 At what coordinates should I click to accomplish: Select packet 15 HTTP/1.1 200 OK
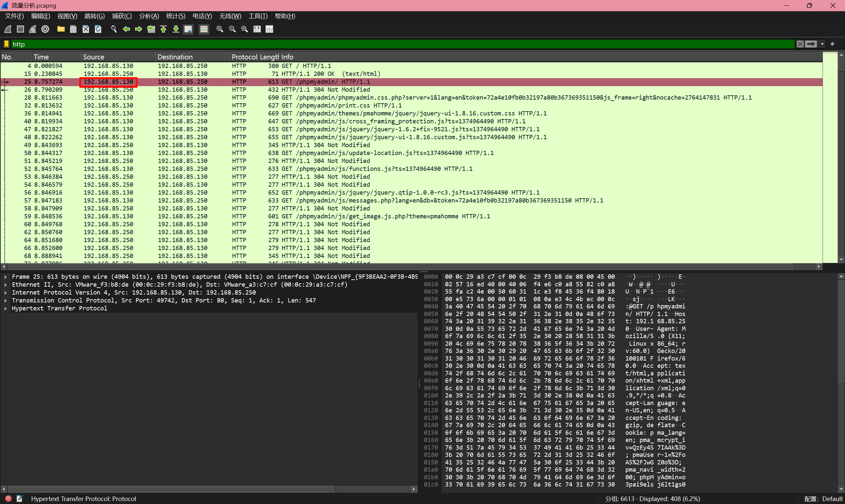click(x=412, y=74)
